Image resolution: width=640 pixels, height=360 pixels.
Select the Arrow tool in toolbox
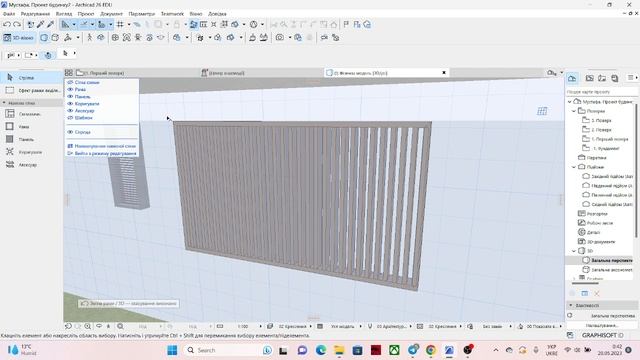pos(31,77)
